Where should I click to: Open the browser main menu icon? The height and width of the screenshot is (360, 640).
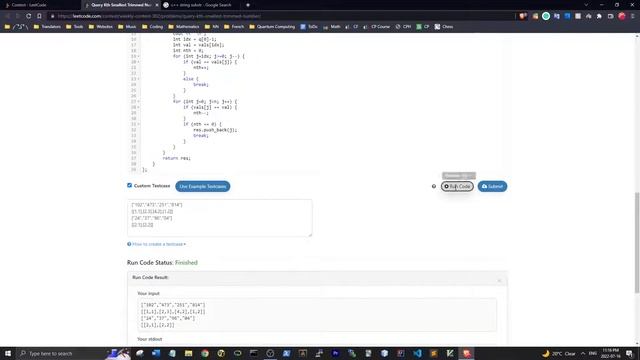tap(633, 16)
